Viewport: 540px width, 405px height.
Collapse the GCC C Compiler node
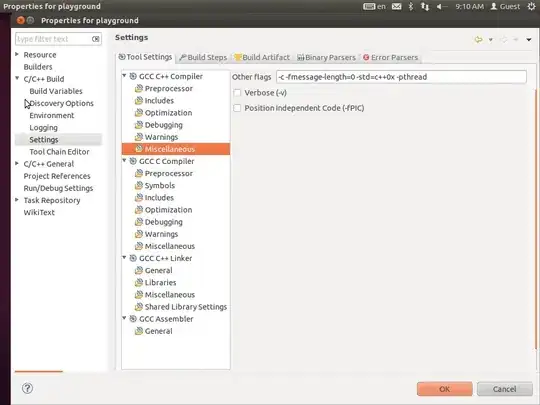124,160
